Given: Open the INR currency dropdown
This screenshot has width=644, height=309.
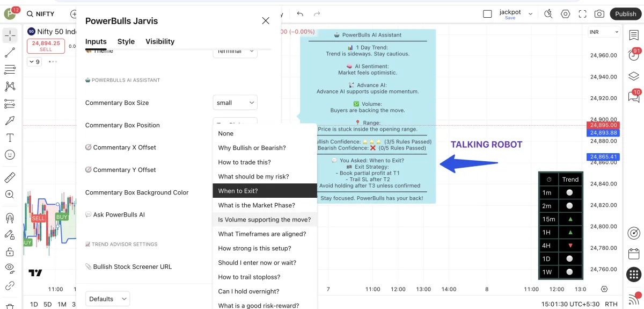Looking at the screenshot, I should point(604,32).
